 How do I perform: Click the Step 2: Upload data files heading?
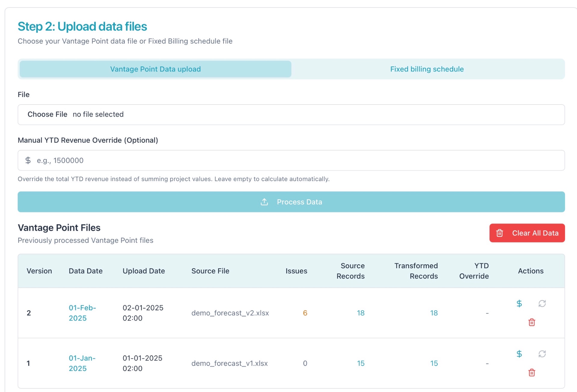(82, 26)
